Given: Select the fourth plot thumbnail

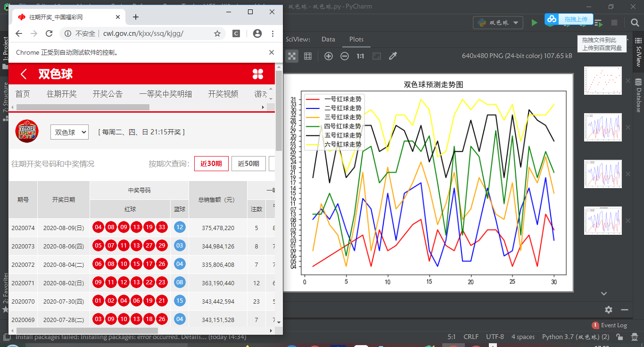Looking at the screenshot, I should tap(603, 221).
